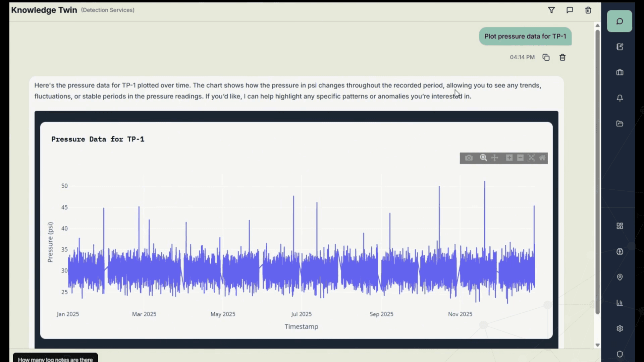Delete the conversation using the header trash icon
The height and width of the screenshot is (362, 644).
588,10
